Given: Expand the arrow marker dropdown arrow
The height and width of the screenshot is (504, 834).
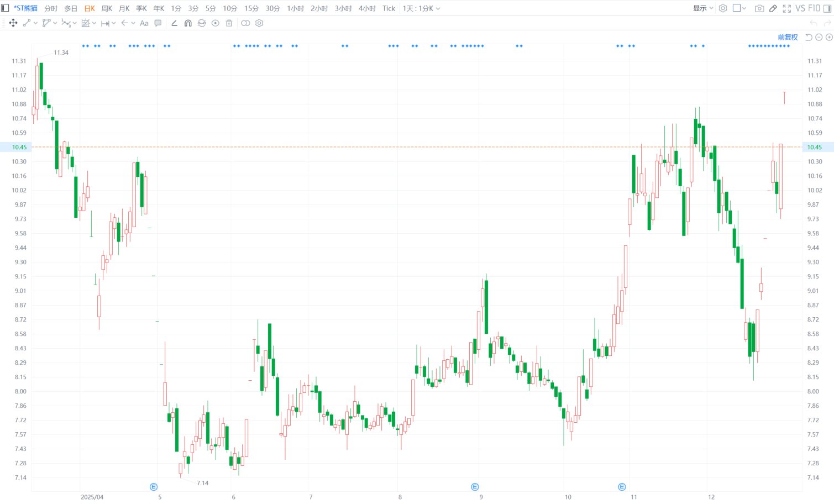Looking at the screenshot, I should (133, 23).
